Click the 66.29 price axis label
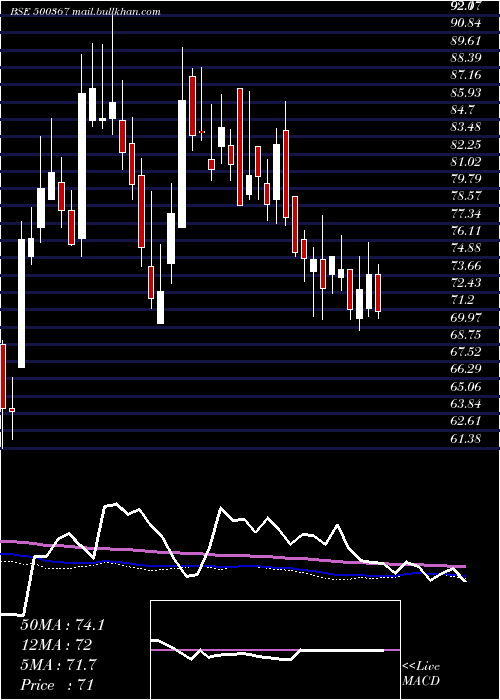The image size is (500, 700). 465,370
